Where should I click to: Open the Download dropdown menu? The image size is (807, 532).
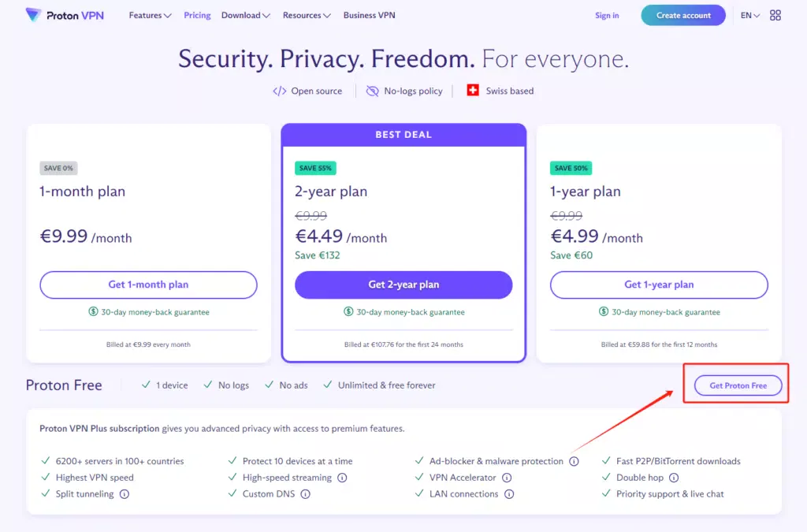point(245,15)
